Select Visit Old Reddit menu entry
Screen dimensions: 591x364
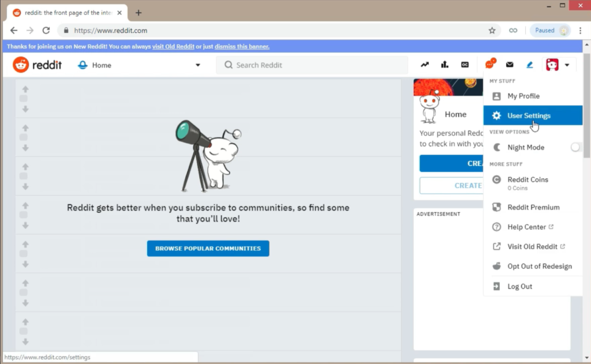(533, 246)
